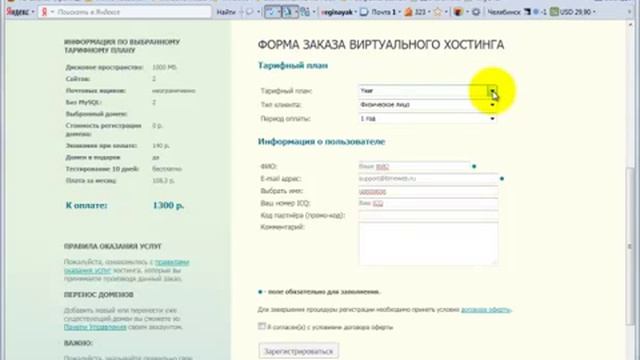Screen dimensions: 640x360
Task: Click the Yandex logo in the toolbar
Action: (x=18, y=12)
